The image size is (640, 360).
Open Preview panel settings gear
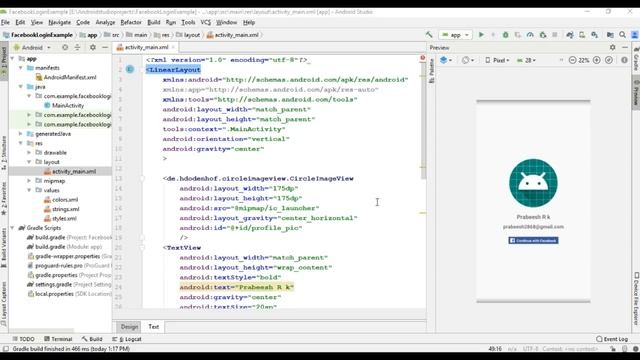[613, 47]
